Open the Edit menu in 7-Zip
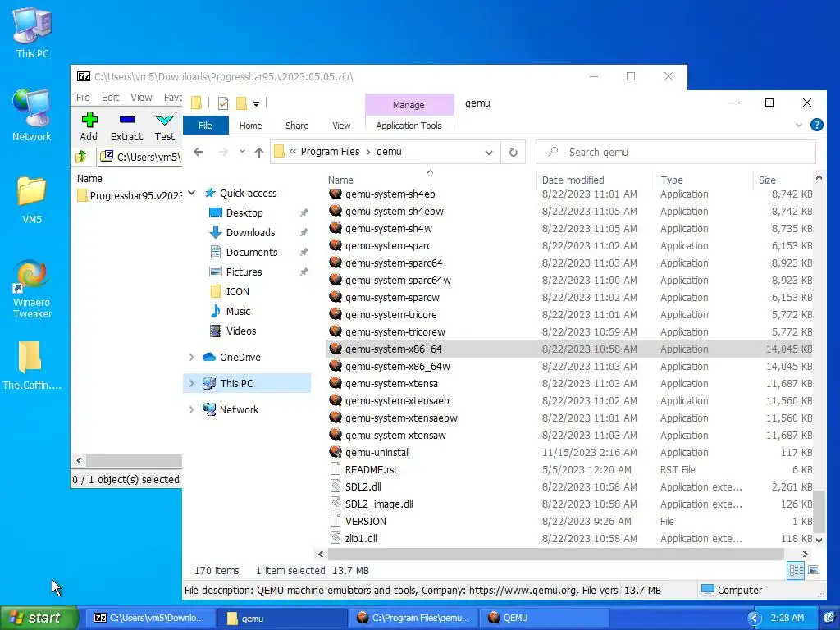This screenshot has height=630, width=840. click(x=111, y=97)
